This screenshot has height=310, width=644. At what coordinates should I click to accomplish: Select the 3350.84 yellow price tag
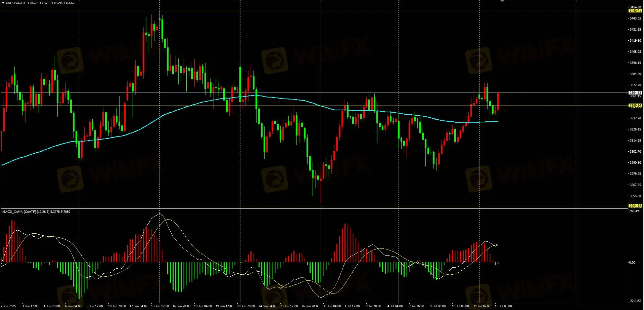coord(635,106)
